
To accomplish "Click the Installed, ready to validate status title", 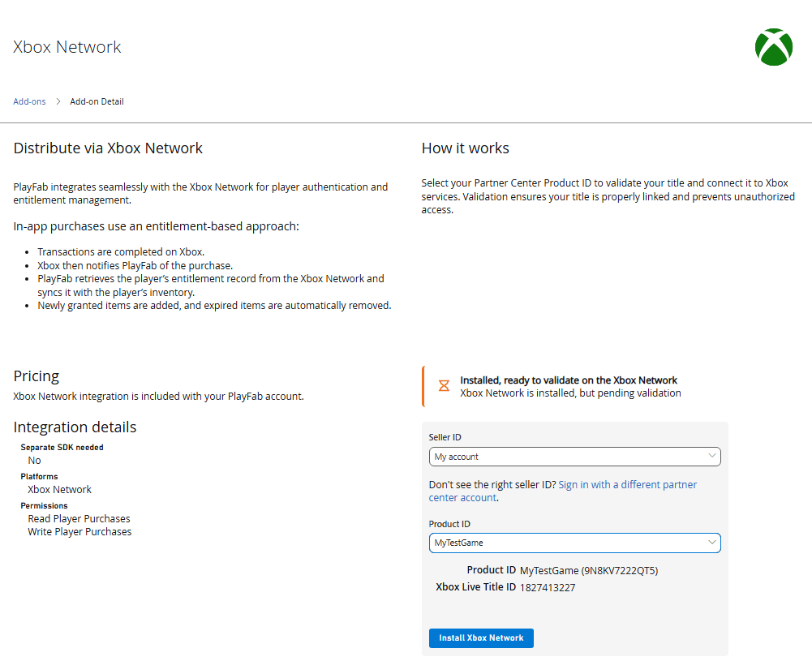I will pos(569,380).
